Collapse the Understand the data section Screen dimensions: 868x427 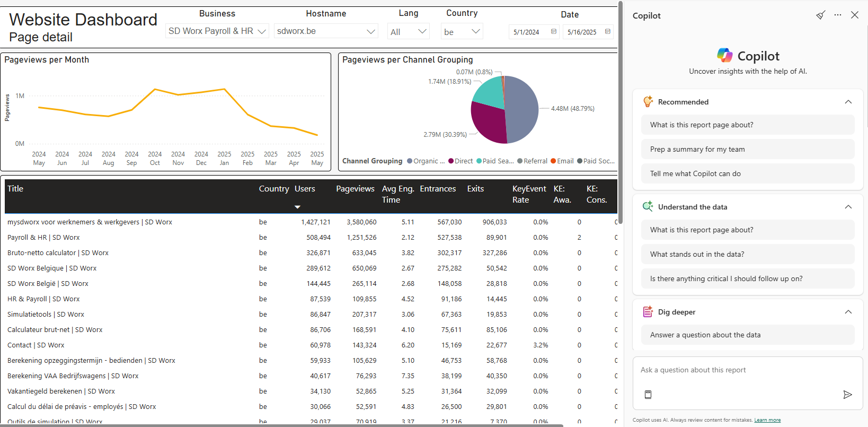coord(848,207)
